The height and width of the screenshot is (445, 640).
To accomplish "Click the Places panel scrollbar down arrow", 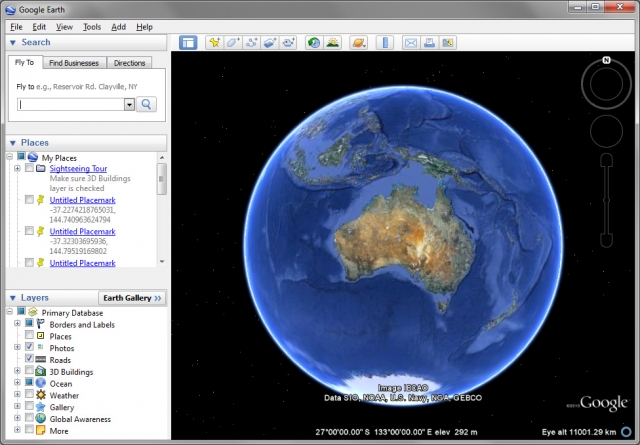I will pos(162,261).
